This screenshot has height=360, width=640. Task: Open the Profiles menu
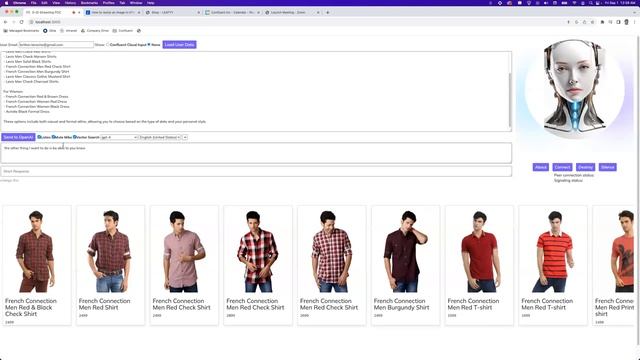(x=109, y=3)
